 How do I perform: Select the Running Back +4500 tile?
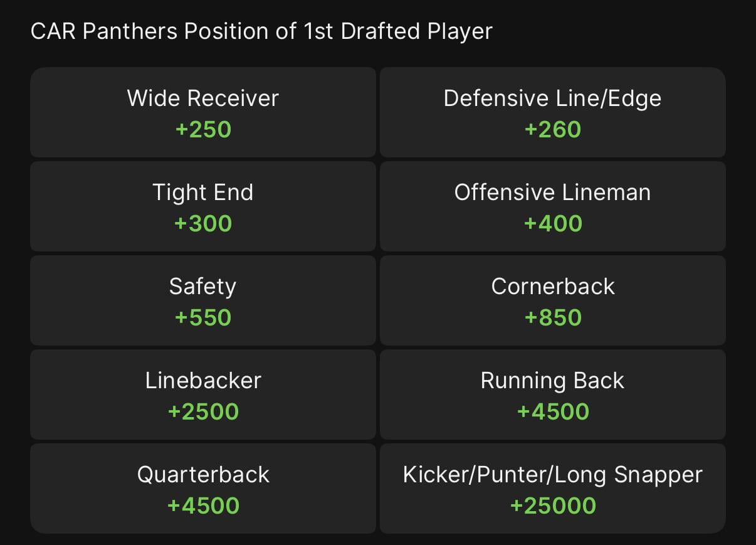tap(552, 394)
